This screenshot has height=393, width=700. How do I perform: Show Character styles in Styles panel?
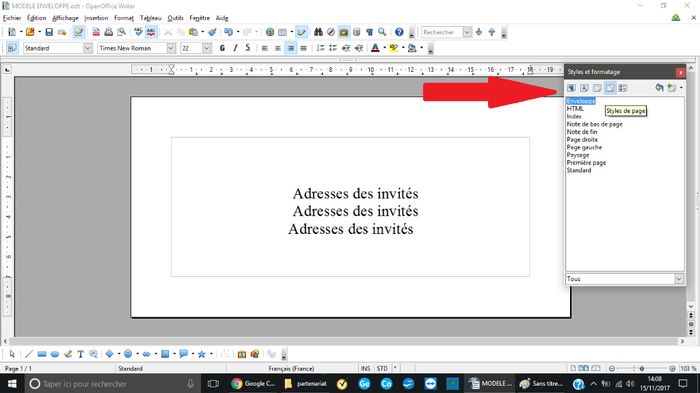(x=584, y=88)
